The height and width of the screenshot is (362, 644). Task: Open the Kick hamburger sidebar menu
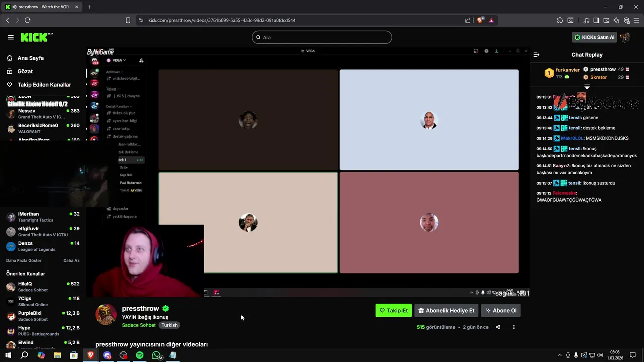click(11, 37)
